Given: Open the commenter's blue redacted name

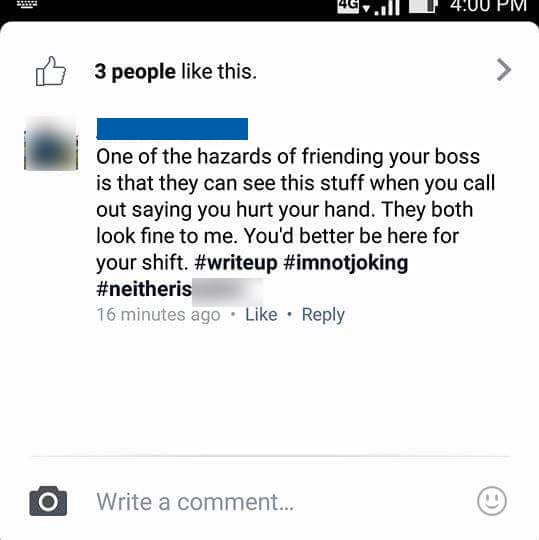Looking at the screenshot, I should point(172,129).
